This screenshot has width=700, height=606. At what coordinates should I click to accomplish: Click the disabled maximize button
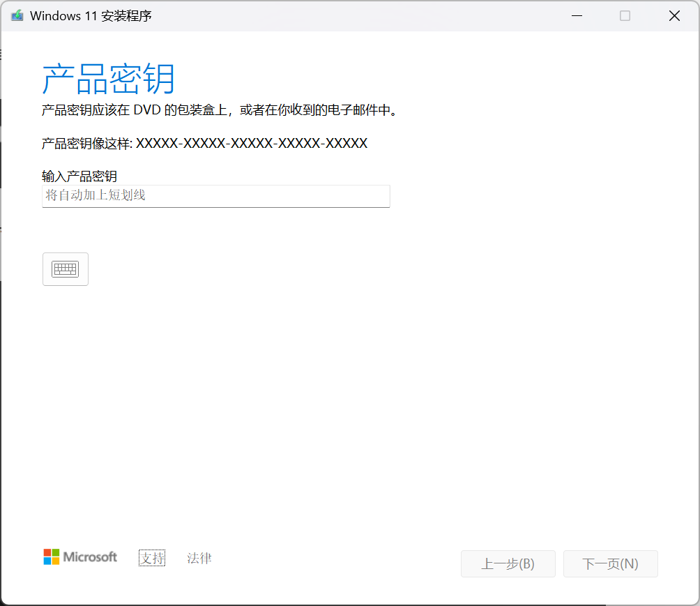(x=625, y=15)
